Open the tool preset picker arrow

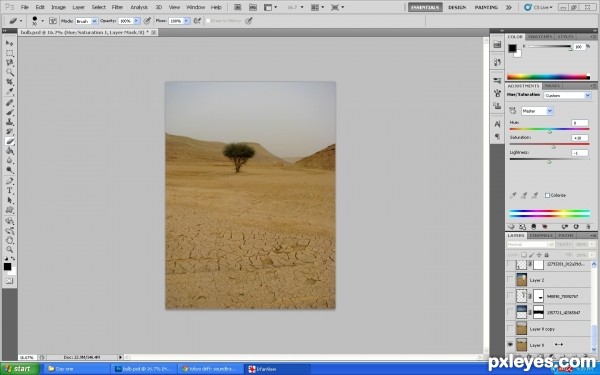pos(21,21)
